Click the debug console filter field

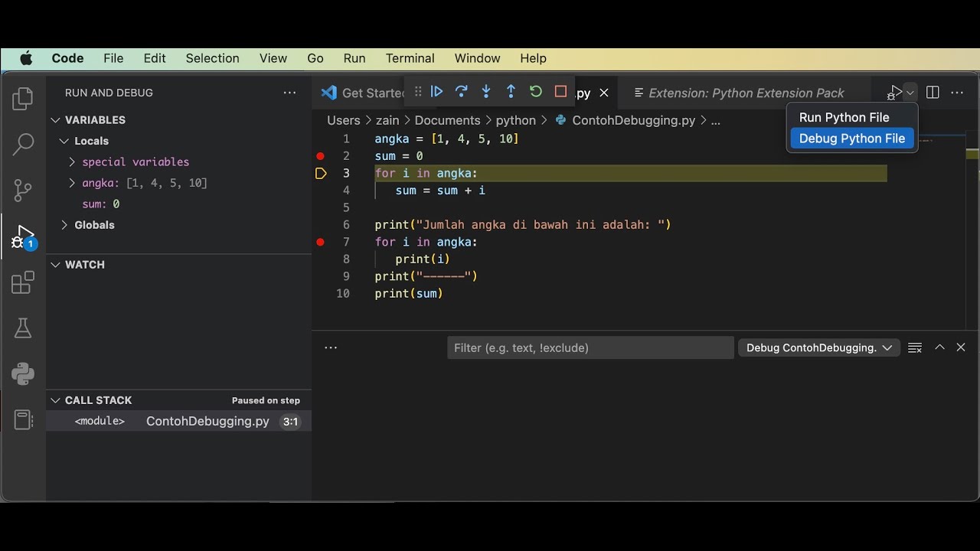[x=590, y=347]
